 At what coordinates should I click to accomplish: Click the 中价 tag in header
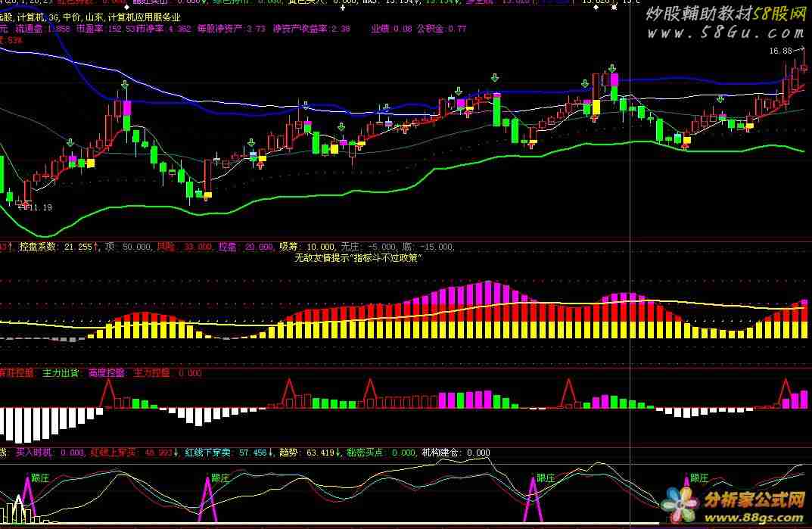click(x=71, y=17)
